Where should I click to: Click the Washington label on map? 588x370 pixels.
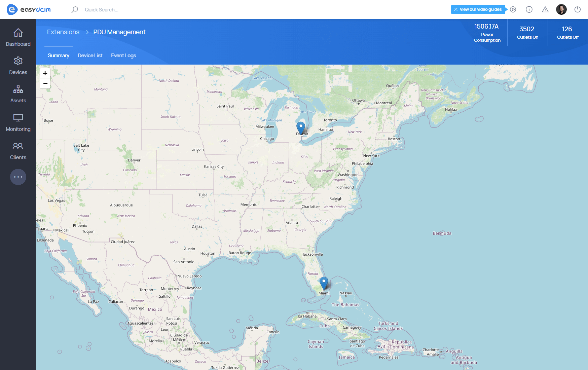click(x=348, y=175)
